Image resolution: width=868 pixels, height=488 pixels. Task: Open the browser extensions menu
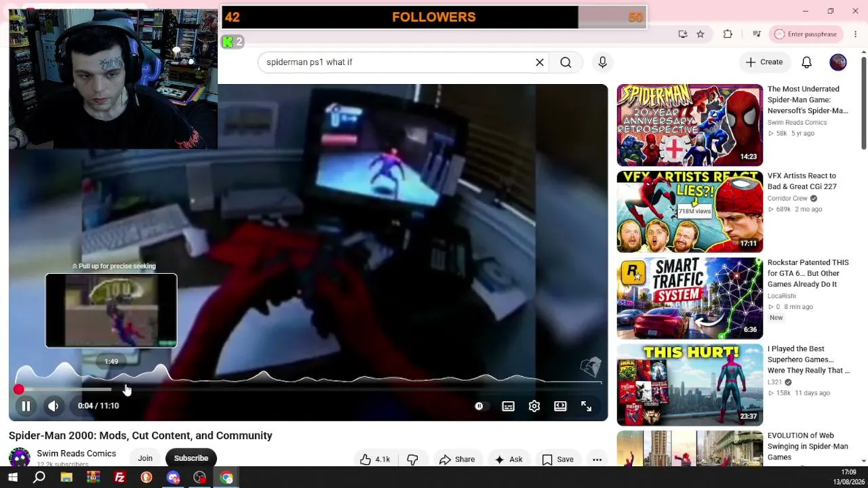pyautogui.click(x=728, y=34)
